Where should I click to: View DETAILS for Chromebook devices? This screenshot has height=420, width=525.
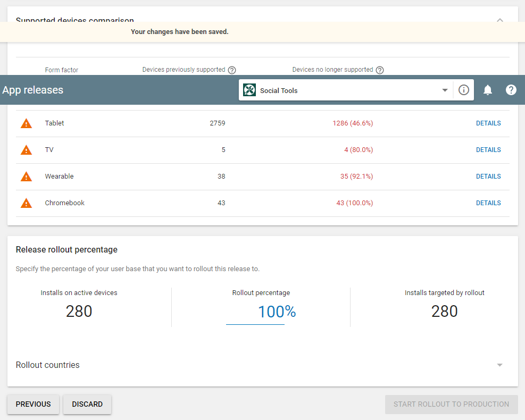pos(488,203)
